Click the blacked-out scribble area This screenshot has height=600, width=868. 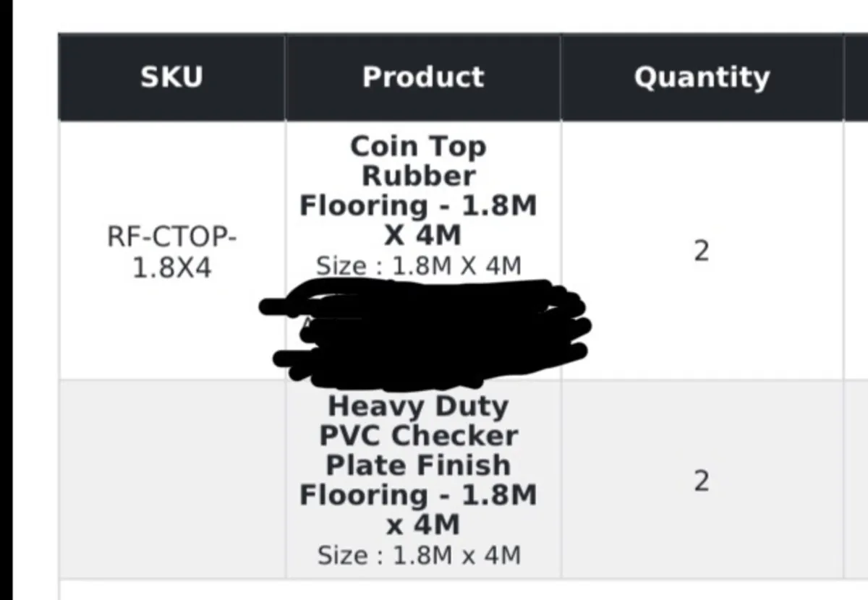click(425, 330)
